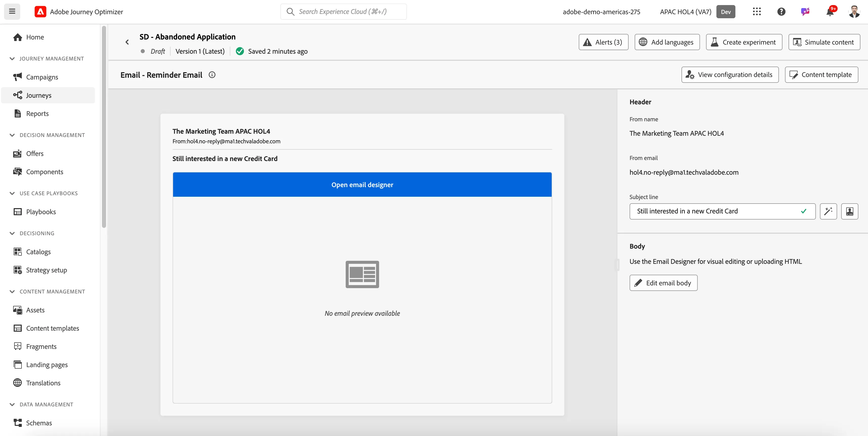This screenshot has width=868, height=436.
Task: Click Simulate content button
Action: (824, 42)
